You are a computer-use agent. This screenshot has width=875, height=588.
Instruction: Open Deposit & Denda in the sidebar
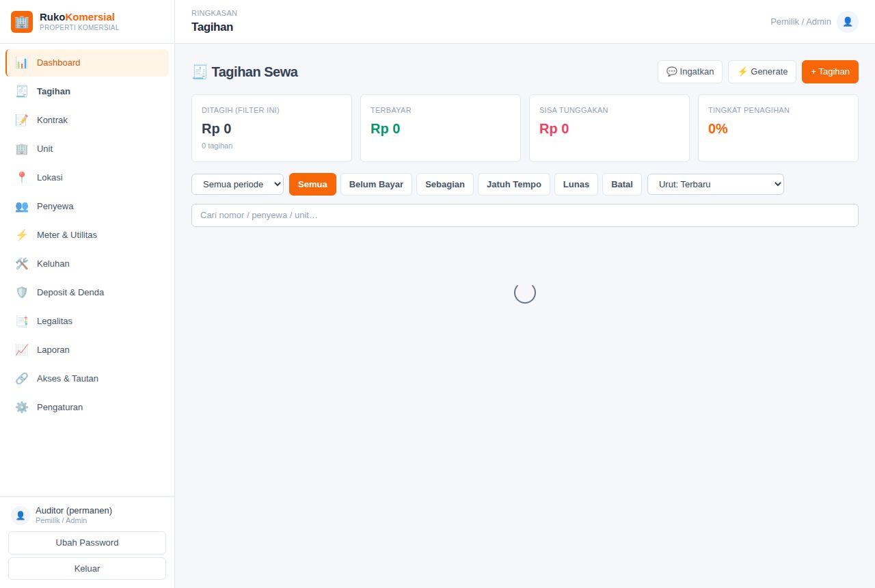coord(87,293)
